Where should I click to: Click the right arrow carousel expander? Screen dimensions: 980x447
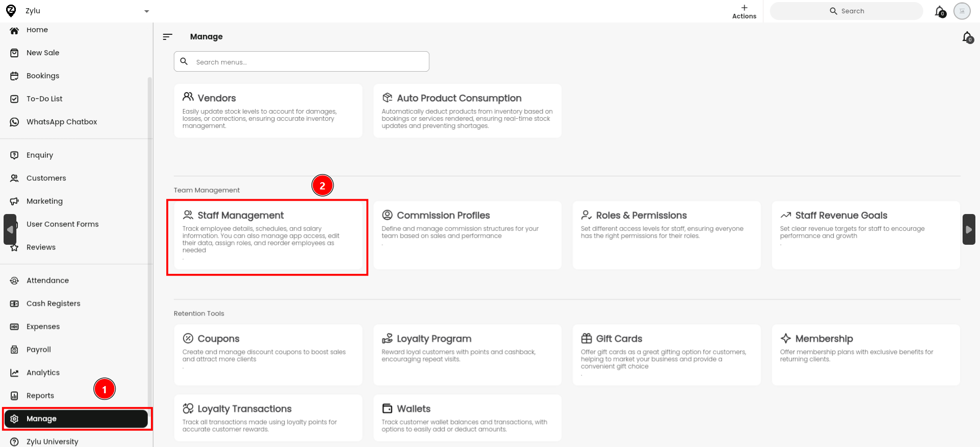pyautogui.click(x=968, y=229)
